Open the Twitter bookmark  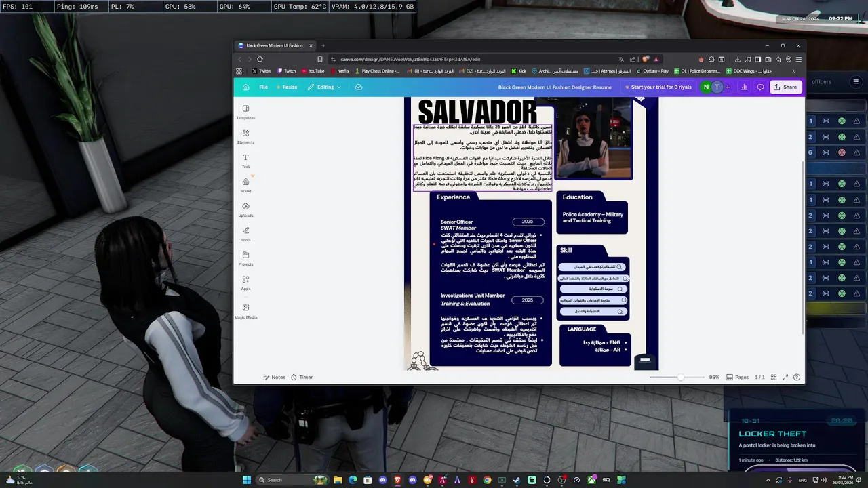pos(262,70)
